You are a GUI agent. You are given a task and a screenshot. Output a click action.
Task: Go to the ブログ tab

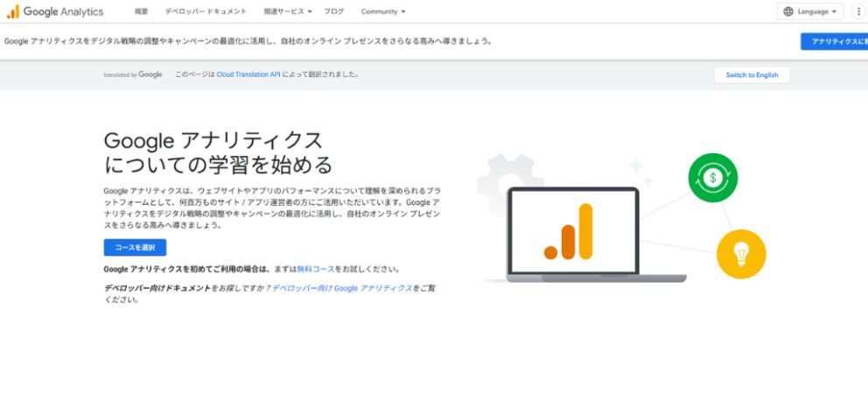click(x=333, y=11)
